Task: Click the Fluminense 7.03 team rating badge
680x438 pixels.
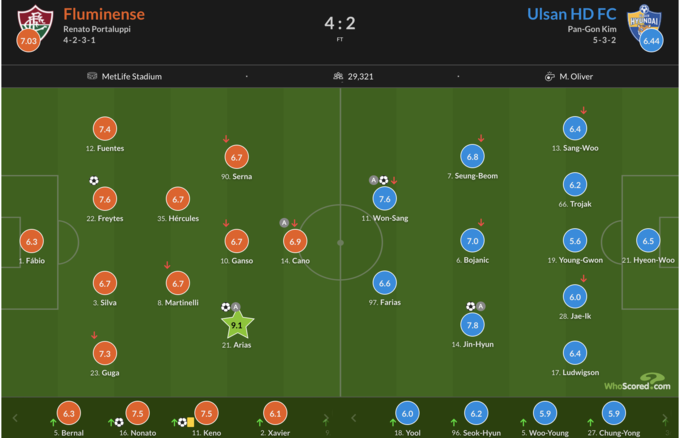Action: (29, 41)
